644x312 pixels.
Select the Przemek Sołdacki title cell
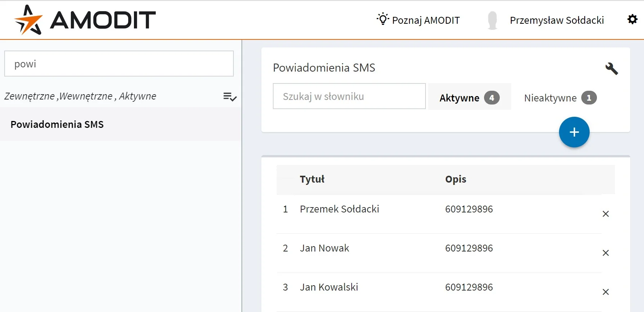coord(339,209)
